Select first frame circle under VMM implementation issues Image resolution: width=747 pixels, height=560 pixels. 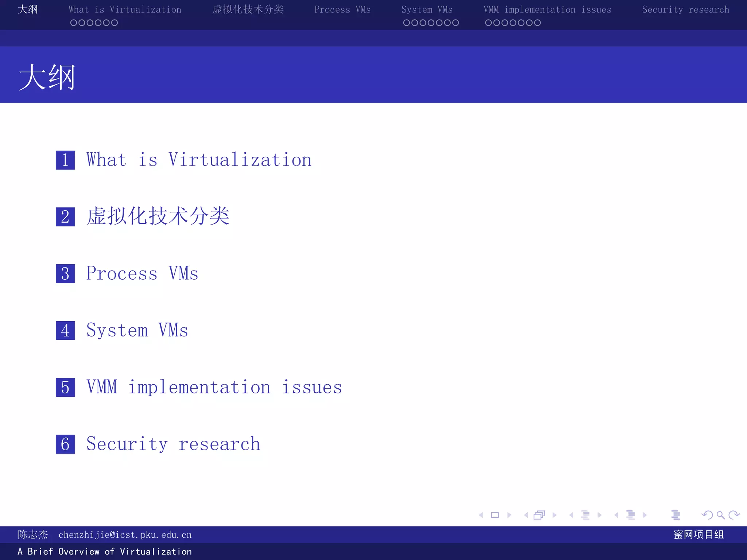[x=488, y=23]
